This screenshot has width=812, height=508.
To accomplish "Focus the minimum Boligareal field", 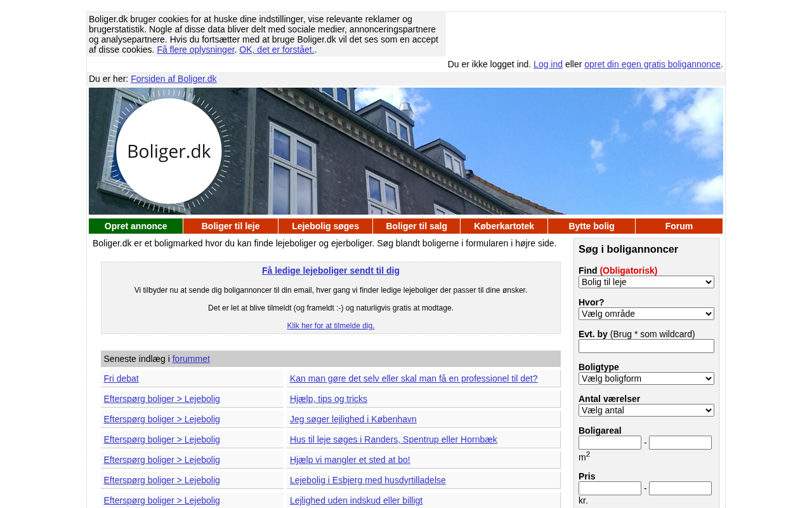I will (x=610, y=443).
